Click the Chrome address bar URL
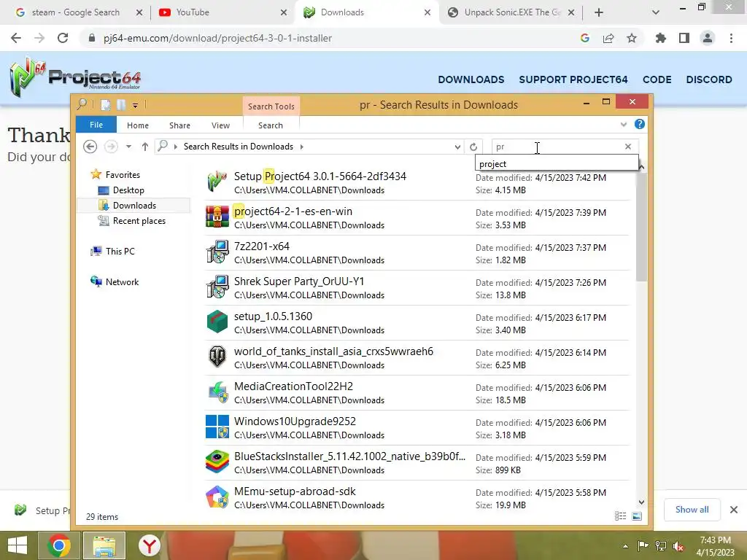Image resolution: width=747 pixels, height=560 pixels. click(x=217, y=38)
